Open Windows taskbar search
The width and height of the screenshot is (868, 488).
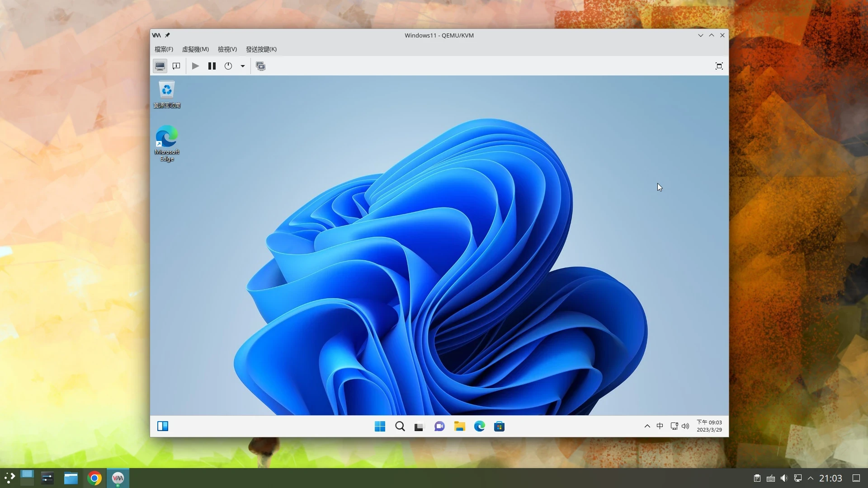click(x=400, y=426)
